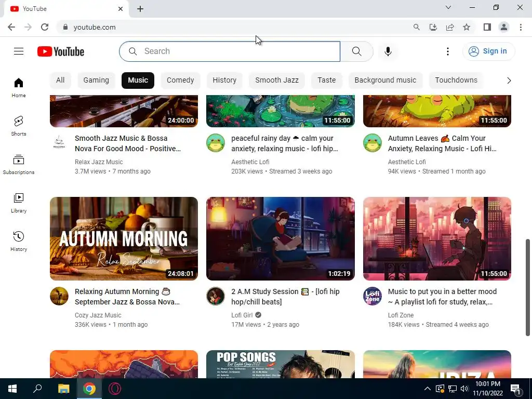
Task: Open Lofi Zone channel avatar
Action: (372, 296)
